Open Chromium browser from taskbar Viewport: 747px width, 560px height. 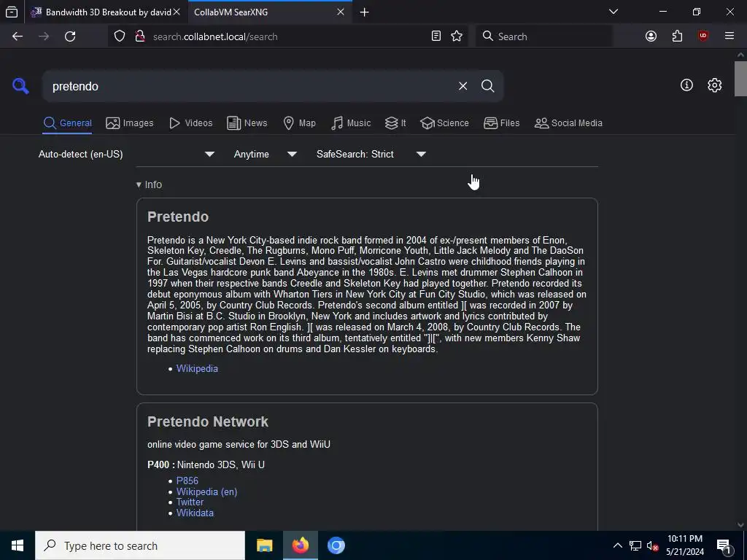click(x=336, y=545)
